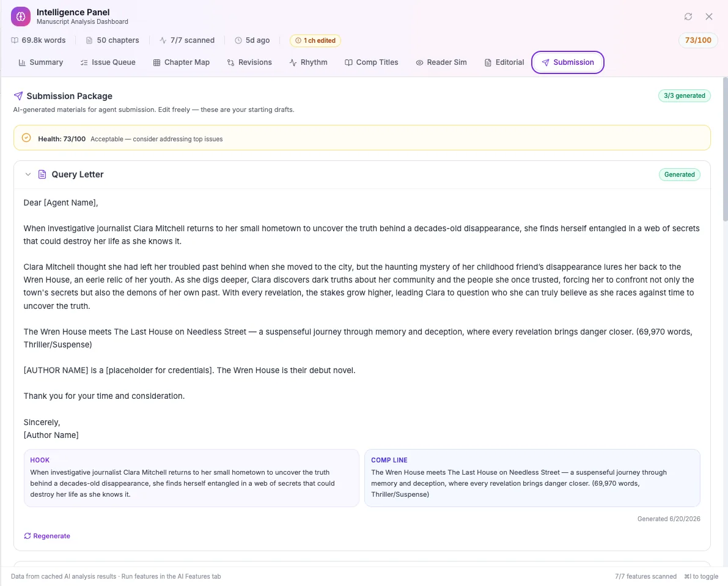Click the clock icon beside 5d ago
Image resolution: width=728 pixels, height=586 pixels.
(x=238, y=40)
